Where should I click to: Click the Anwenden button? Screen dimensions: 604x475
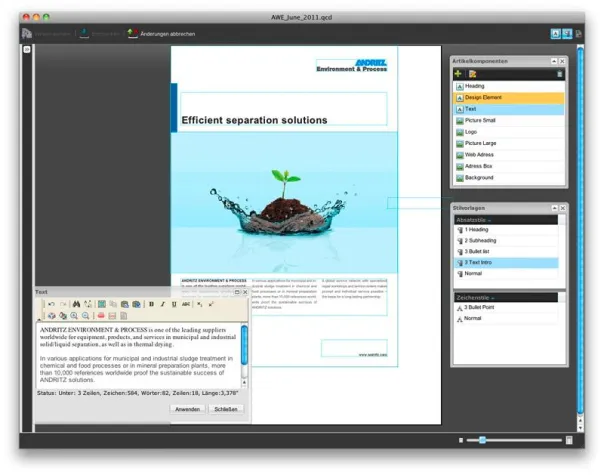(187, 409)
